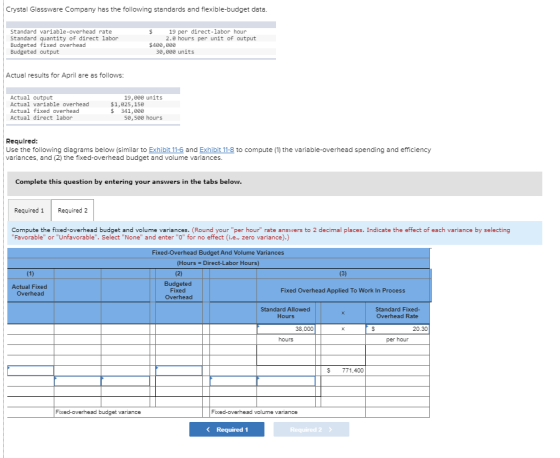Click the Fixed-overhead budget variance label
Viewport: 560px width, 458px height.
pos(98,412)
